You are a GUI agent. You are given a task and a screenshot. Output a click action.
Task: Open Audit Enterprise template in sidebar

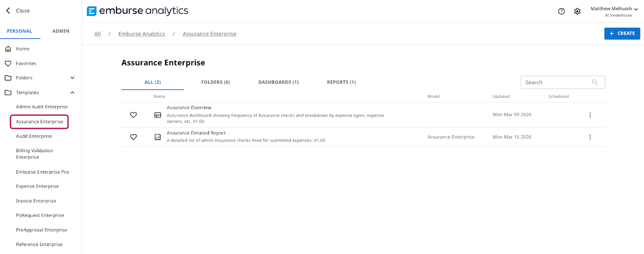pos(34,136)
